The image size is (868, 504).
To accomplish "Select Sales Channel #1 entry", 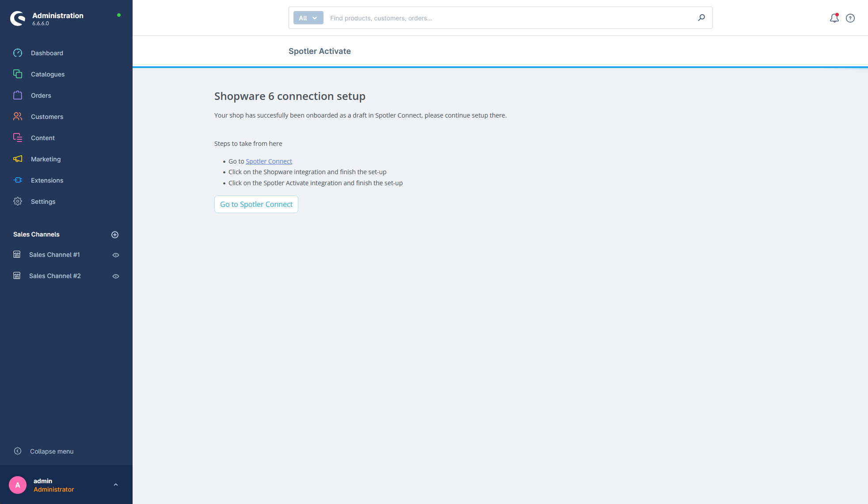I will coord(54,255).
